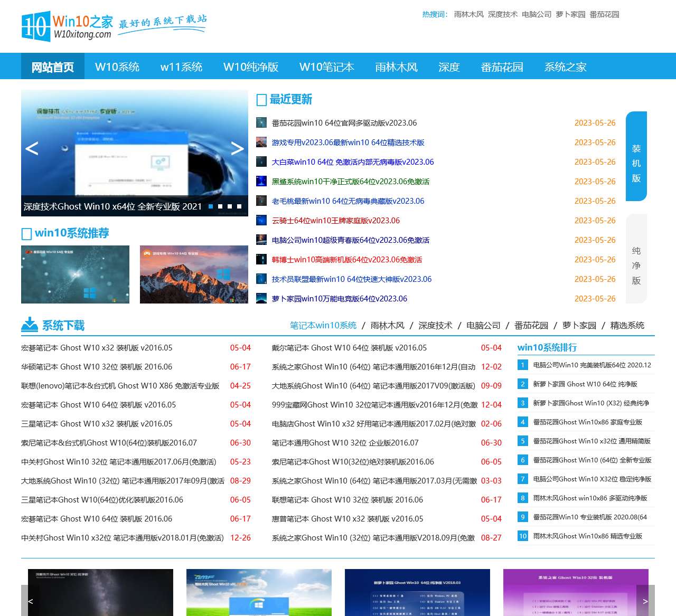Open the 装机版 side tab
676x616 pixels.
tap(636, 156)
